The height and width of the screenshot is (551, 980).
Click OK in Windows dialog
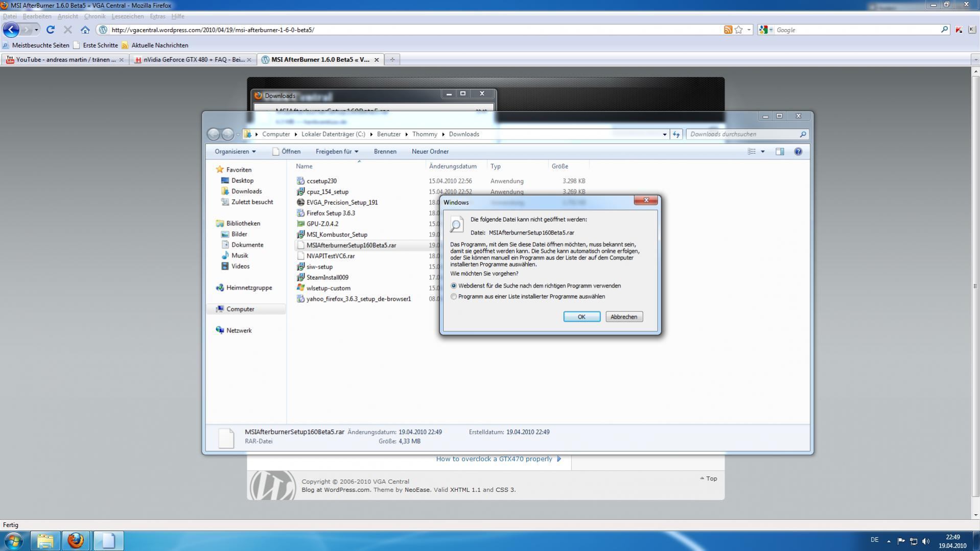(581, 317)
